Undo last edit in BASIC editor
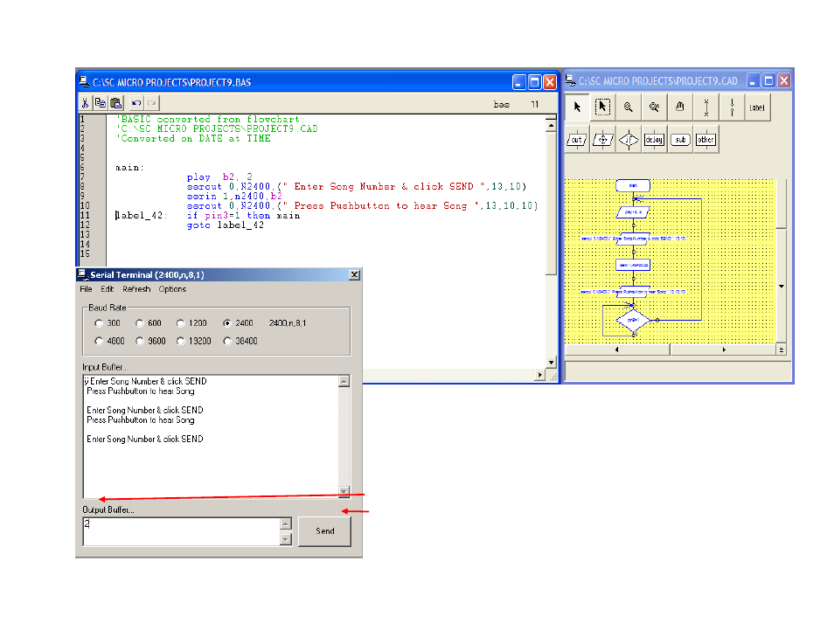This screenshot has height=644, width=834. (136, 103)
